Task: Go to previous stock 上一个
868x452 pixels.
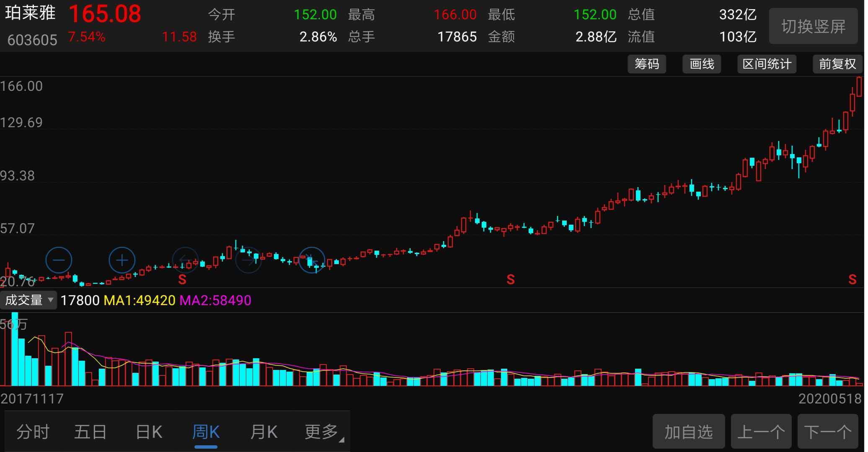Action: click(x=761, y=431)
